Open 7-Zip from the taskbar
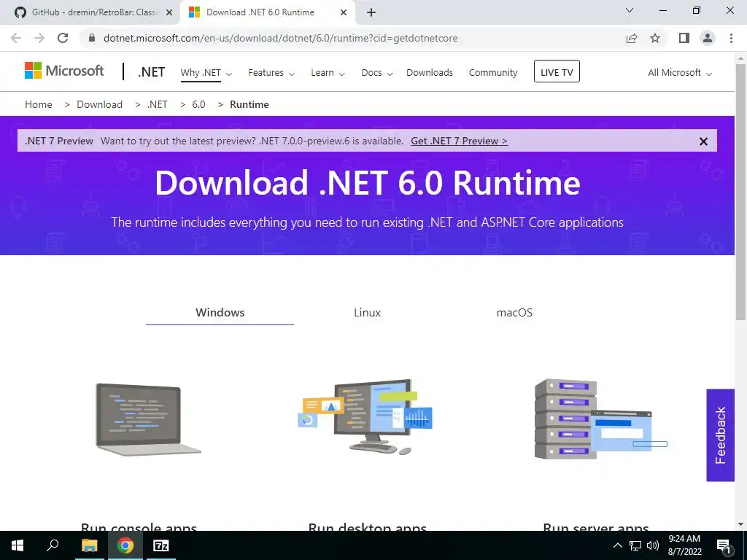The width and height of the screenshot is (747, 560). 161,545
